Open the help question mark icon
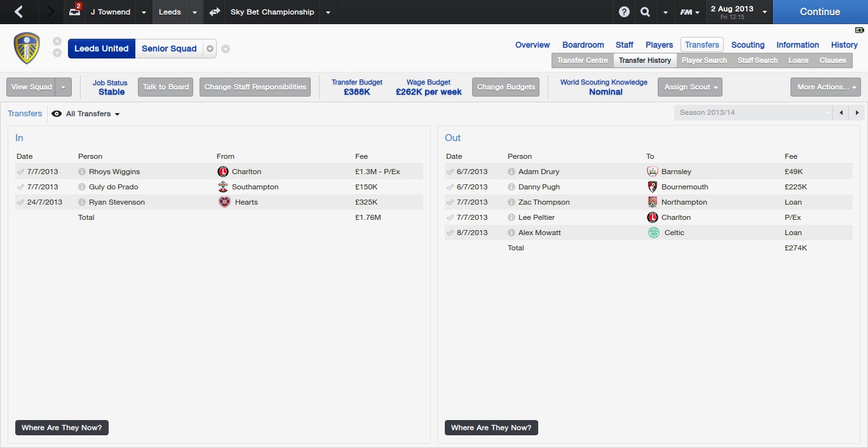Viewport: 868px width, 448px height. point(624,12)
